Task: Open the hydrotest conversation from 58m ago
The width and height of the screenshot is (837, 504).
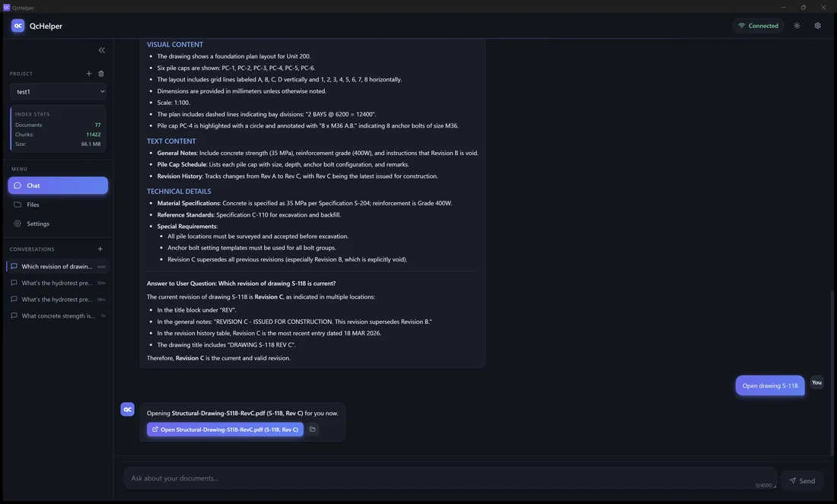Action: point(58,300)
